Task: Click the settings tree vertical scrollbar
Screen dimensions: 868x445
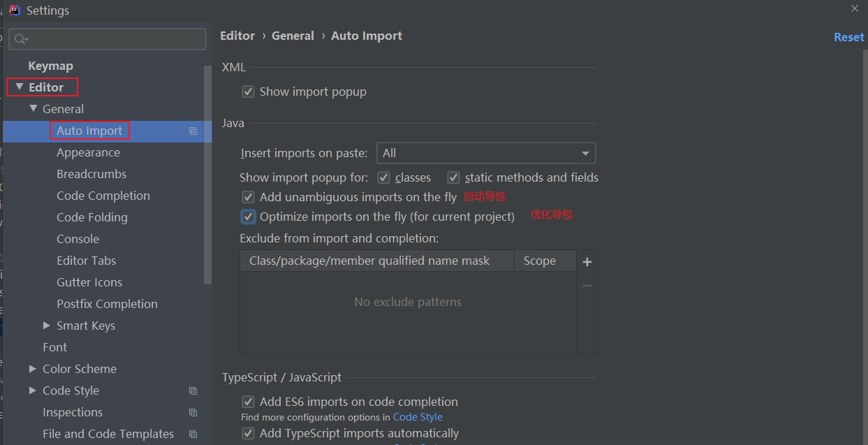Action: point(207,175)
